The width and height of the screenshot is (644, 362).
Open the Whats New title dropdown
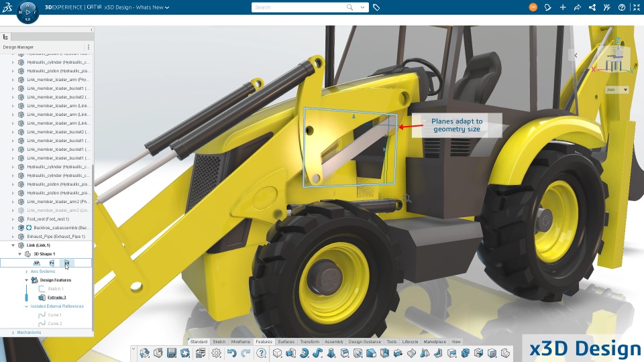point(167,7)
